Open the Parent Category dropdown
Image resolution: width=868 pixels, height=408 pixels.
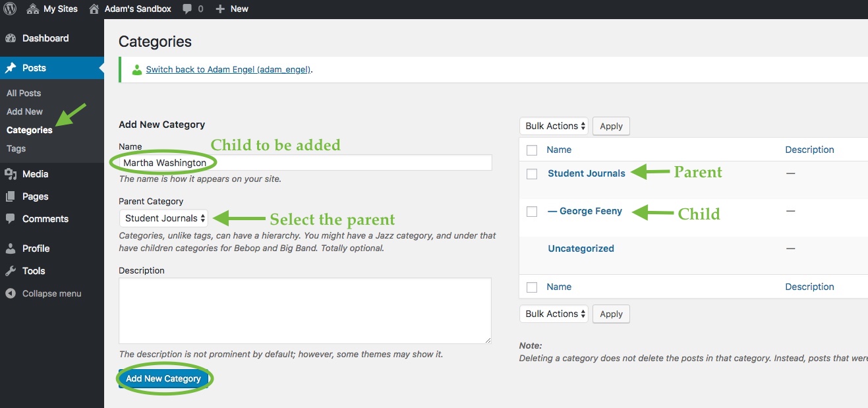pyautogui.click(x=164, y=218)
